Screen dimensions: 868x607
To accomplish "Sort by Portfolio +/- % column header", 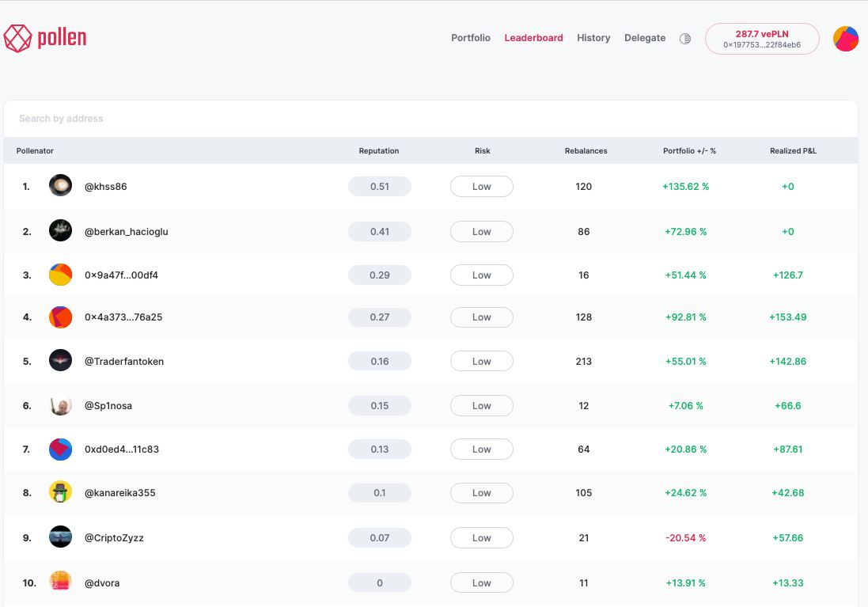I will click(689, 151).
